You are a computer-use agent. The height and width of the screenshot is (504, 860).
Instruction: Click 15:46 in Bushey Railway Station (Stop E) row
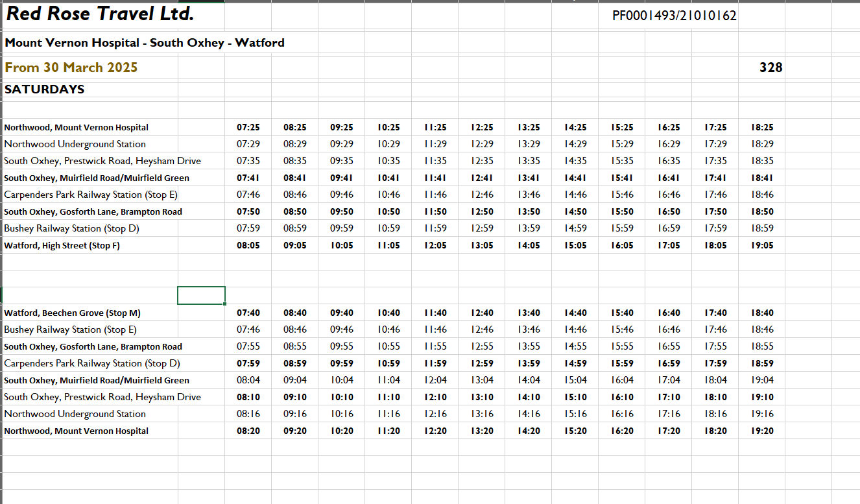click(x=622, y=330)
